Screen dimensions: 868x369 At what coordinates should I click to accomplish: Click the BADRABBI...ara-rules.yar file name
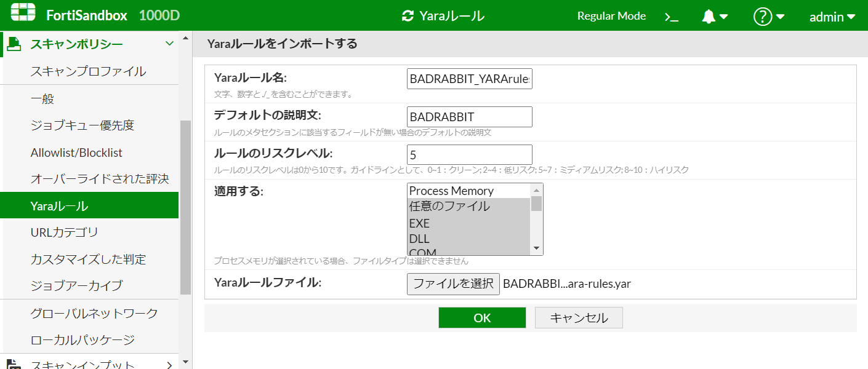[567, 284]
